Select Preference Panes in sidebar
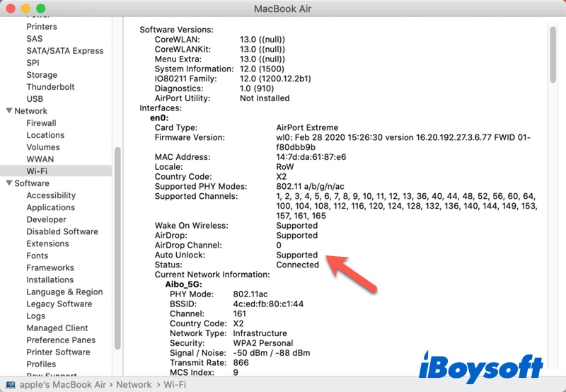This screenshot has width=566, height=392. tap(61, 340)
